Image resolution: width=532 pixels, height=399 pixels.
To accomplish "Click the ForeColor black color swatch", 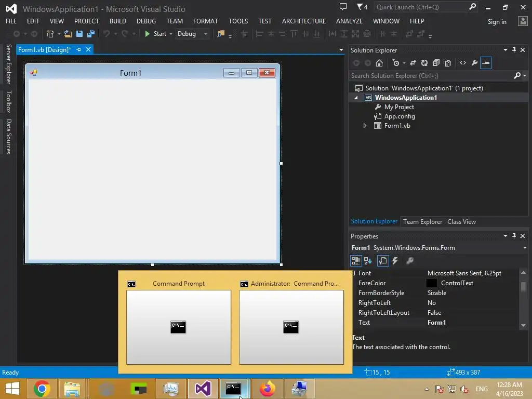I will [431, 283].
